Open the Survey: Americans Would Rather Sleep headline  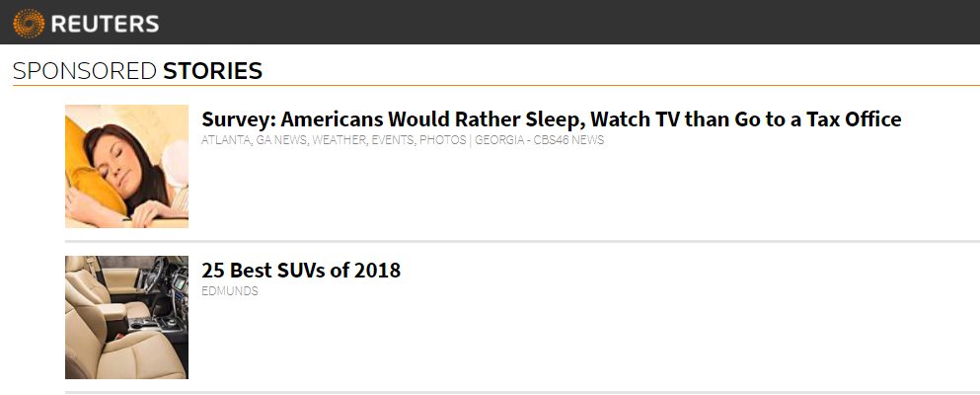[552, 118]
